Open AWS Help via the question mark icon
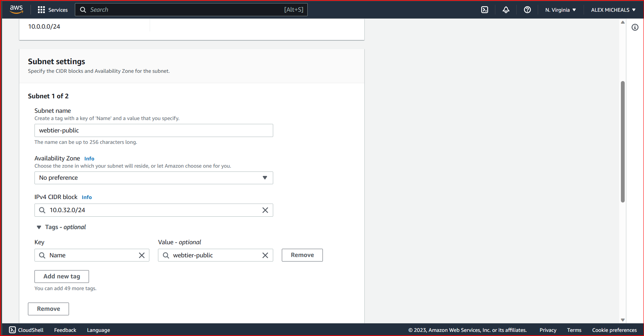 (527, 10)
